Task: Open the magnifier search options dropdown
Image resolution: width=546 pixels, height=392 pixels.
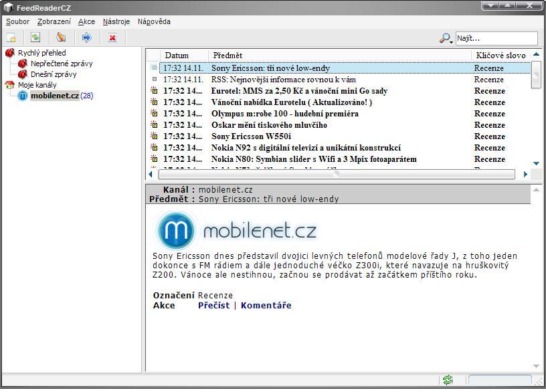Action: click(446, 39)
